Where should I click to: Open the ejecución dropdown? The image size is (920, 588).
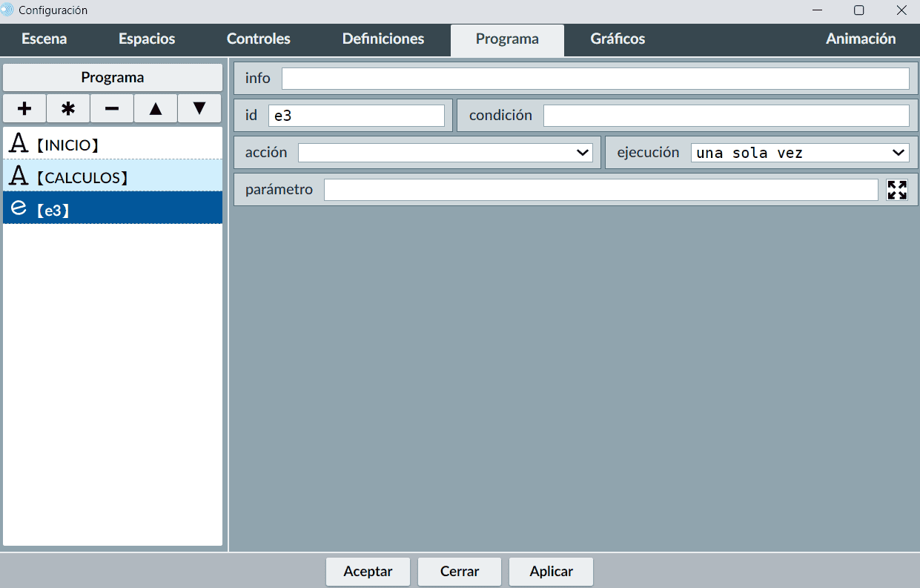tap(799, 153)
